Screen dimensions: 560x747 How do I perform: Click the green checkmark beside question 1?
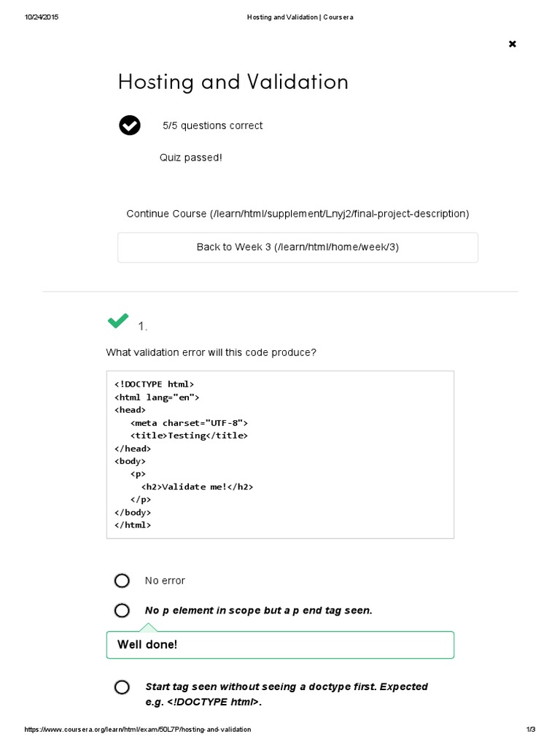(x=118, y=320)
